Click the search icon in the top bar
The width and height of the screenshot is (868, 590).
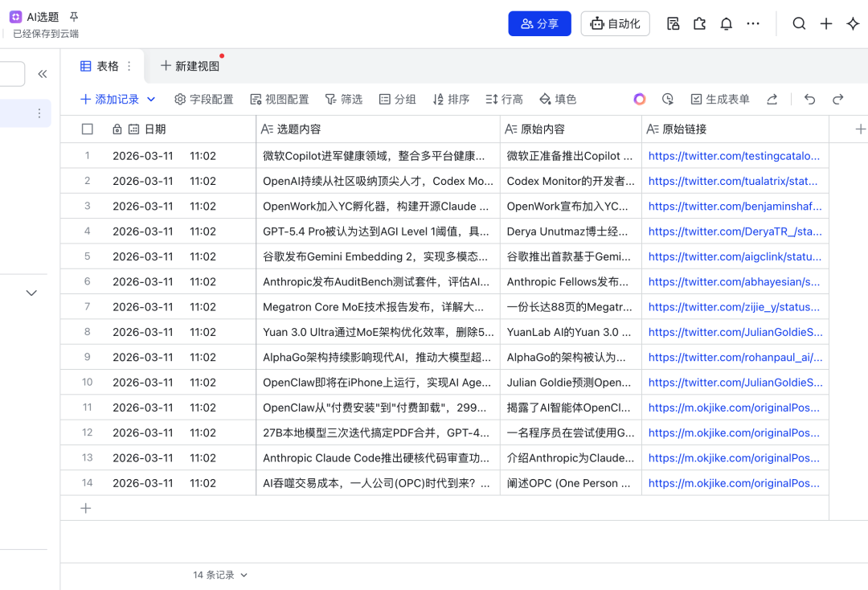click(799, 23)
